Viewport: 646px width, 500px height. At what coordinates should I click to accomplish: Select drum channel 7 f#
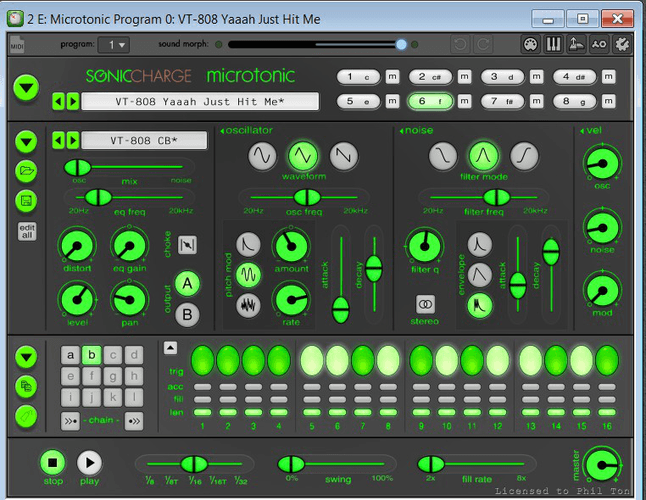pyautogui.click(x=502, y=101)
